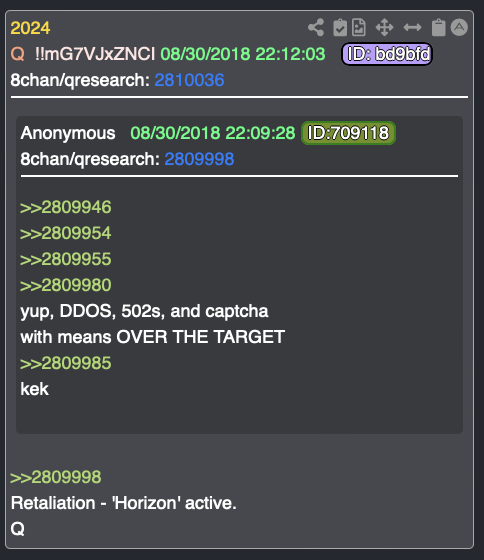Open the 2809998 link in quoted post header
Image resolution: width=484 pixels, height=560 pixels.
click(x=199, y=159)
